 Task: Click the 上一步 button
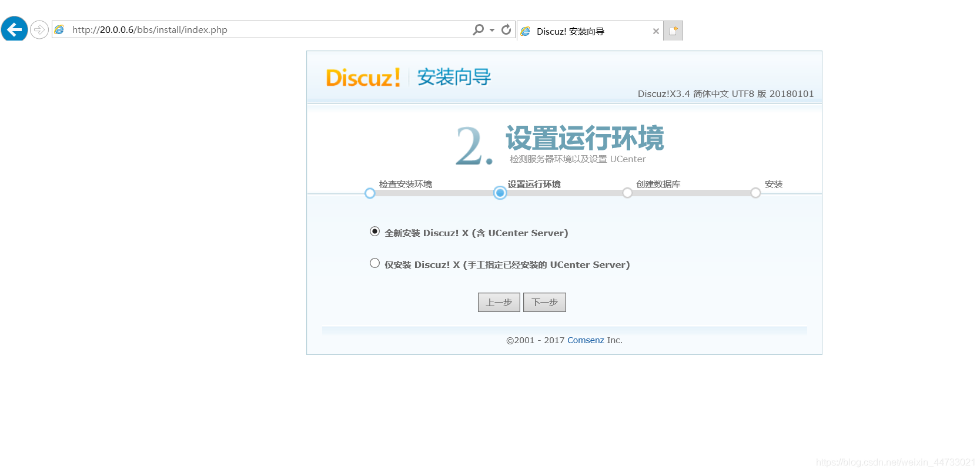[x=499, y=302]
